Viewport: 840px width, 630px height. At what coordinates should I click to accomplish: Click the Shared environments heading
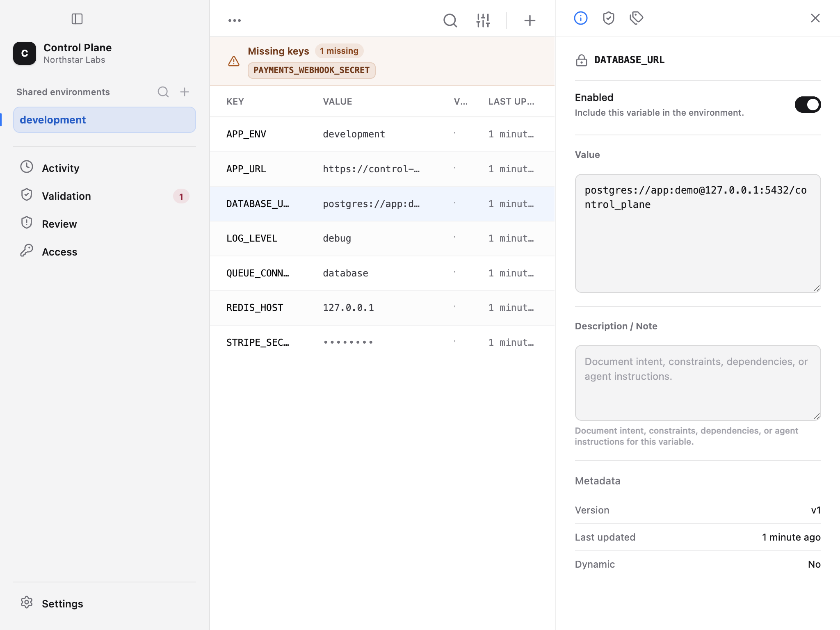point(63,92)
